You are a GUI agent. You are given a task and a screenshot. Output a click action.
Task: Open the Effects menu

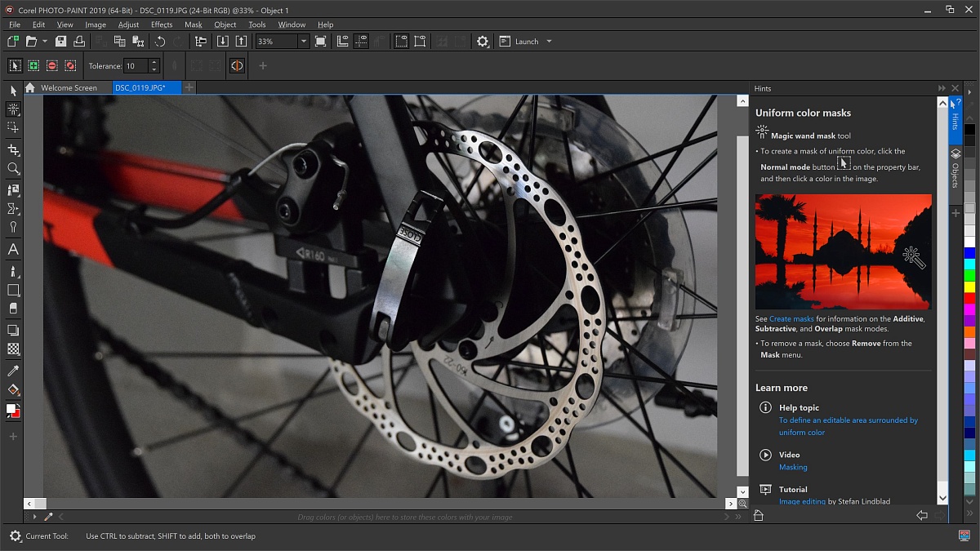click(x=162, y=24)
